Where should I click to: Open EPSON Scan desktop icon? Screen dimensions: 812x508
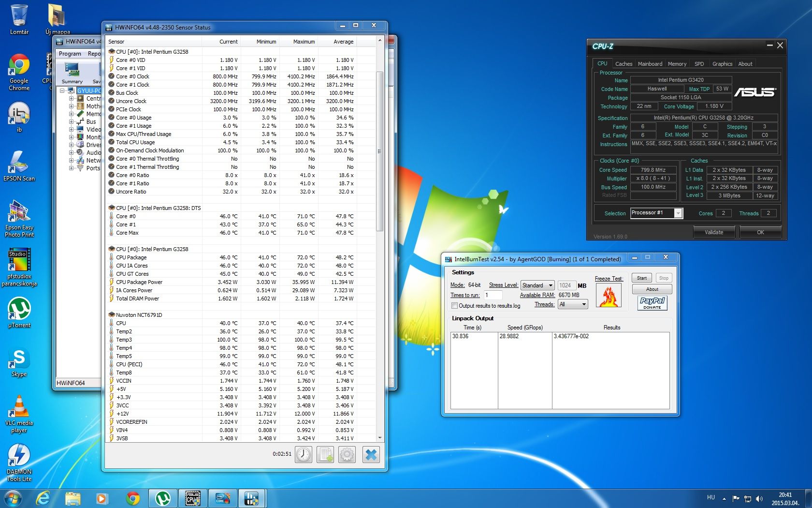pyautogui.click(x=19, y=166)
